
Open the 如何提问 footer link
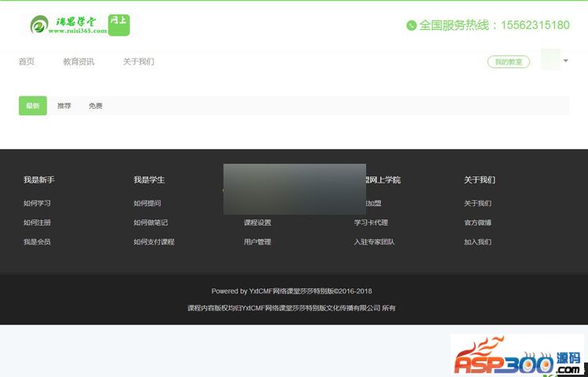point(147,203)
